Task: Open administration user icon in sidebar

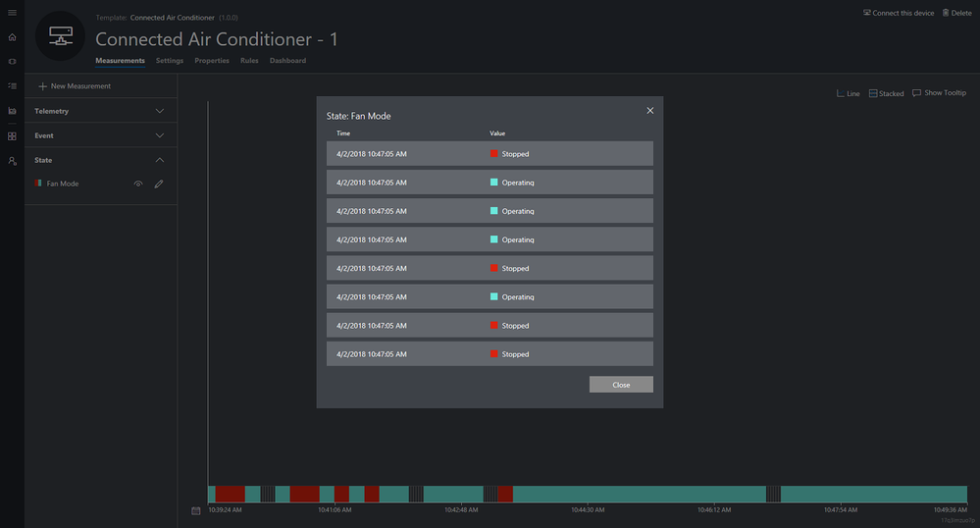Action: click(x=12, y=161)
